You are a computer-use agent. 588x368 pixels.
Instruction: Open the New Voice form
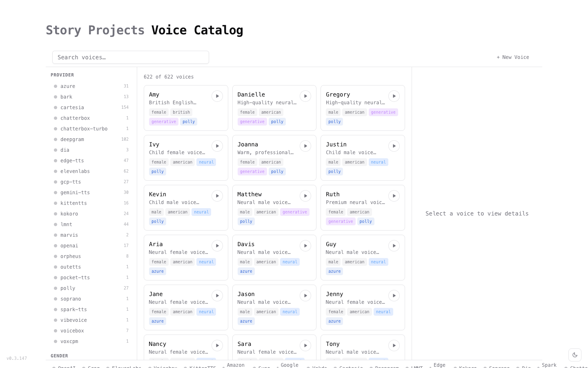click(x=513, y=57)
